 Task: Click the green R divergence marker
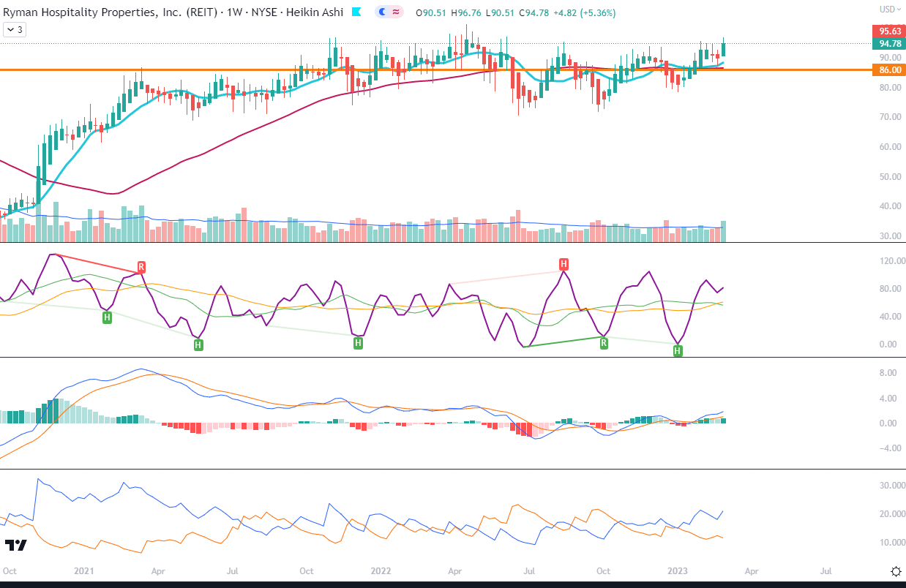(604, 342)
